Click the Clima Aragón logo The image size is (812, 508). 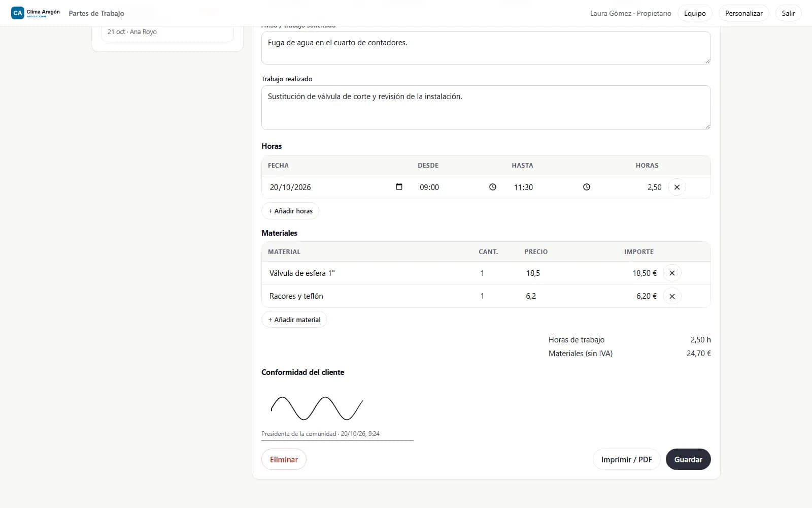[x=36, y=13]
